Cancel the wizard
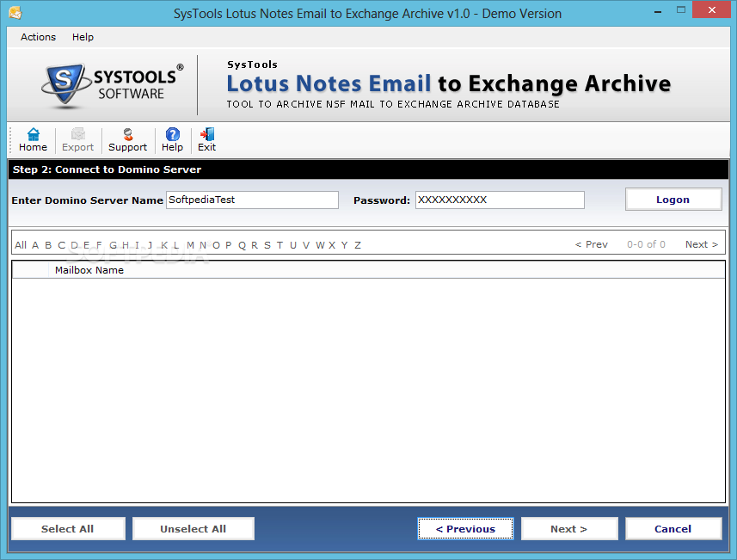Image resolution: width=737 pixels, height=560 pixels. click(x=673, y=528)
